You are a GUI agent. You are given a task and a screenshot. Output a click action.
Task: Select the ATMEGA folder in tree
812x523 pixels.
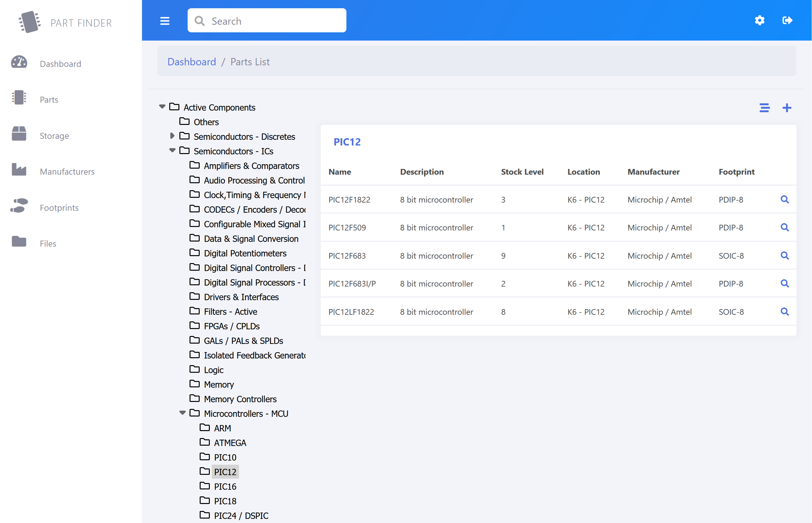[x=229, y=442]
